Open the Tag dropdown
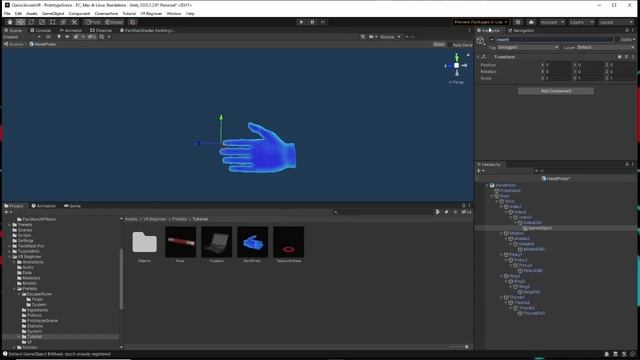640x360 pixels. [x=528, y=47]
